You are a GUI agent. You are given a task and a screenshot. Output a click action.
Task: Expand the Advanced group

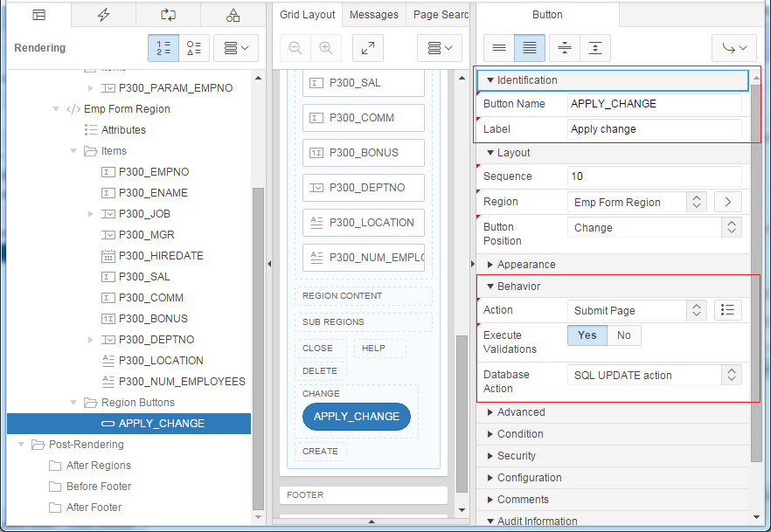pos(490,412)
